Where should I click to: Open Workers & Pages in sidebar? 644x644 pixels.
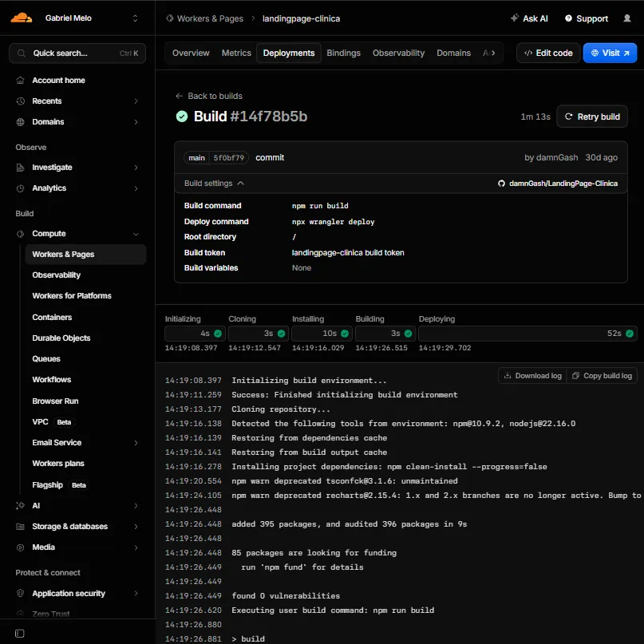[85, 255]
